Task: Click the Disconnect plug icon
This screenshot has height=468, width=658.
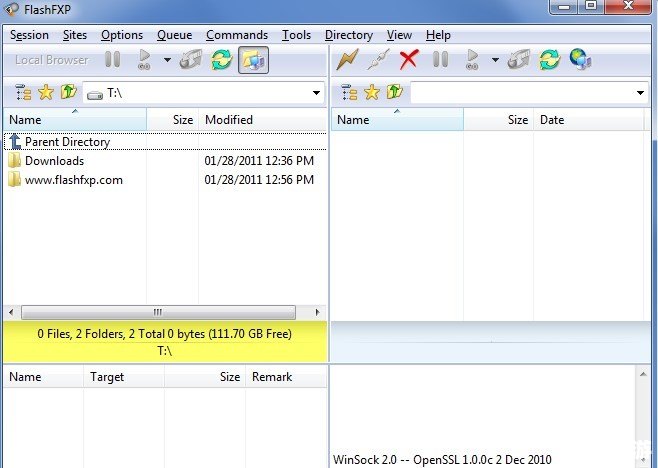Action: pos(378,60)
